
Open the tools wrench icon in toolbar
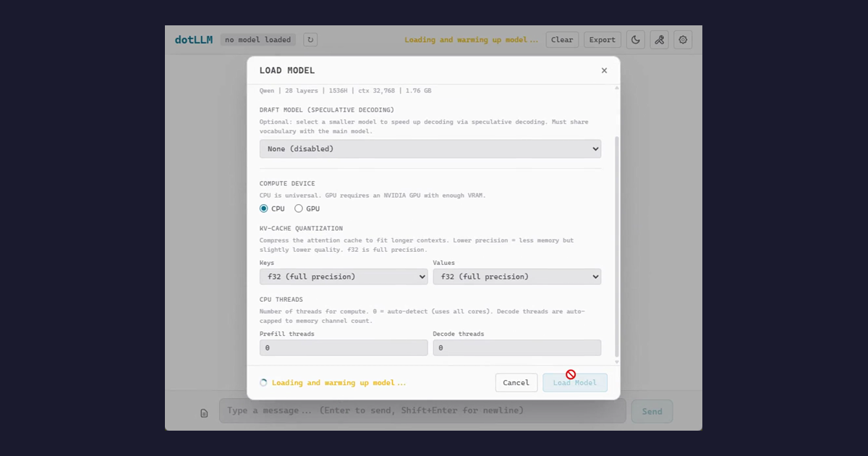coord(659,39)
